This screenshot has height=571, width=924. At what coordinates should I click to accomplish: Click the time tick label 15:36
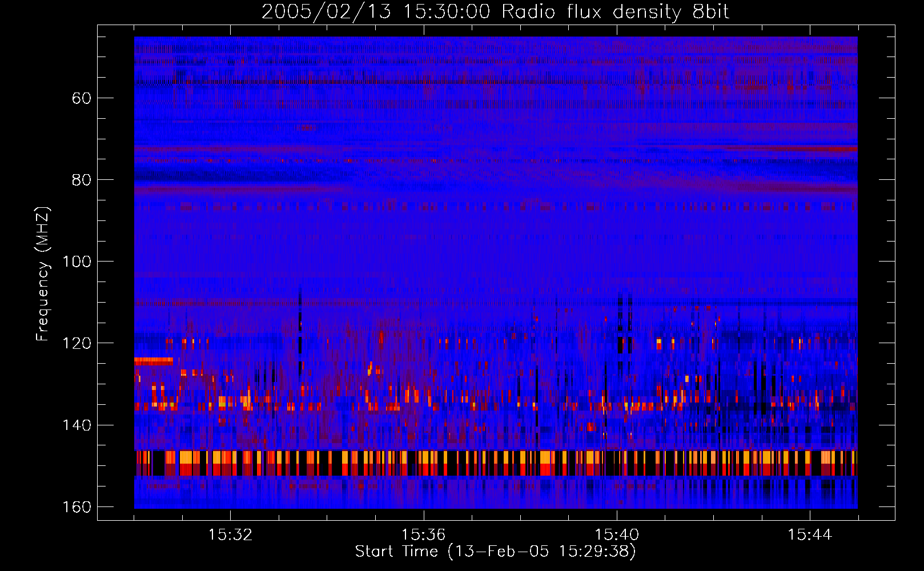click(x=423, y=535)
